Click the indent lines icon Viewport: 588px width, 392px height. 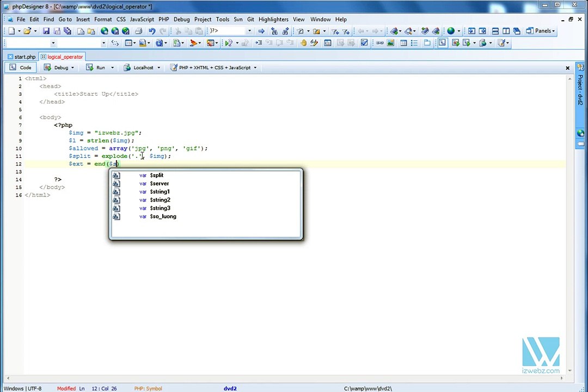click(x=259, y=43)
